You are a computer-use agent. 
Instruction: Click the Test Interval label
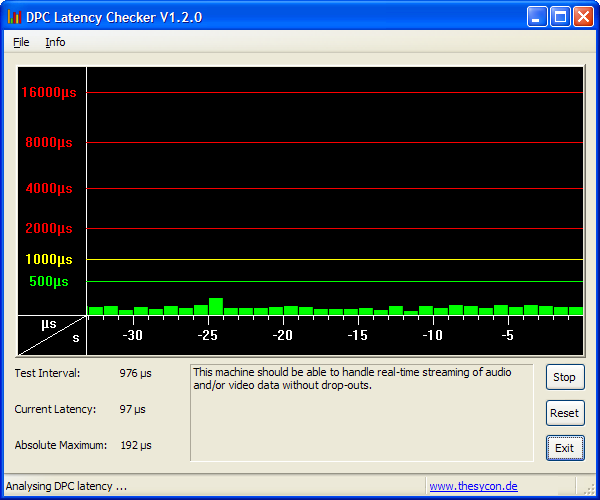coord(47,373)
